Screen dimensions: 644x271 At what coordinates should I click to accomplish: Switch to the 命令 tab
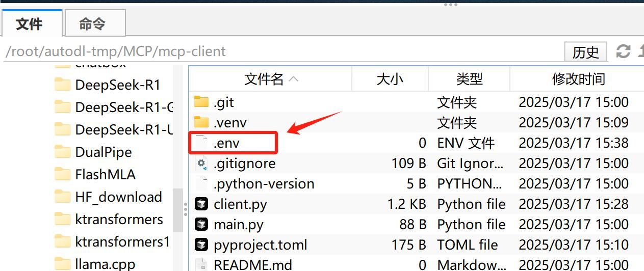[94, 23]
